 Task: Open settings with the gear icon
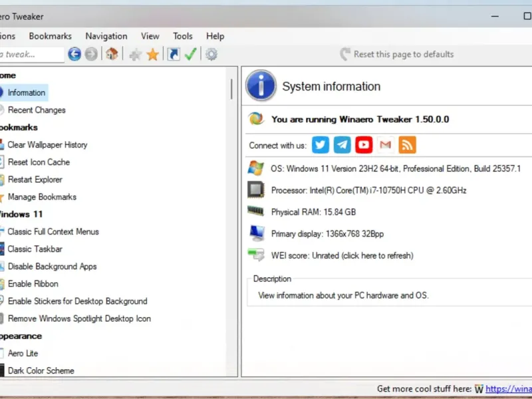(x=211, y=55)
